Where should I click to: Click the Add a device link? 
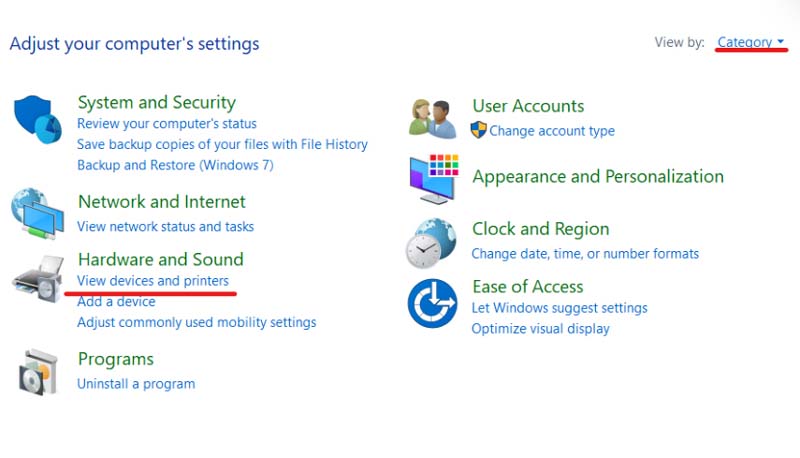(x=116, y=302)
